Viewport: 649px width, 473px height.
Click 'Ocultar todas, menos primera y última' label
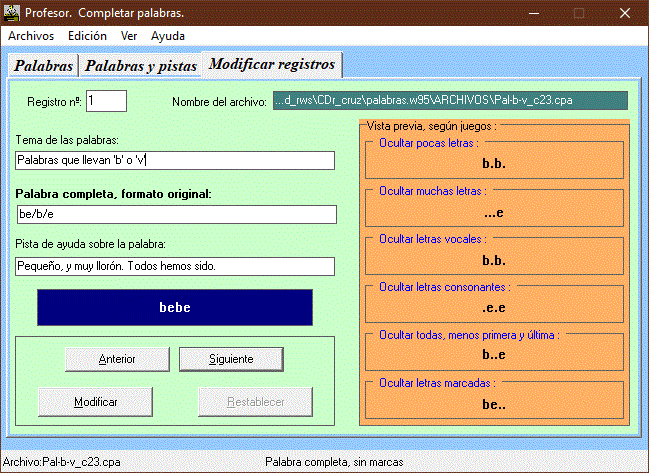(469, 335)
